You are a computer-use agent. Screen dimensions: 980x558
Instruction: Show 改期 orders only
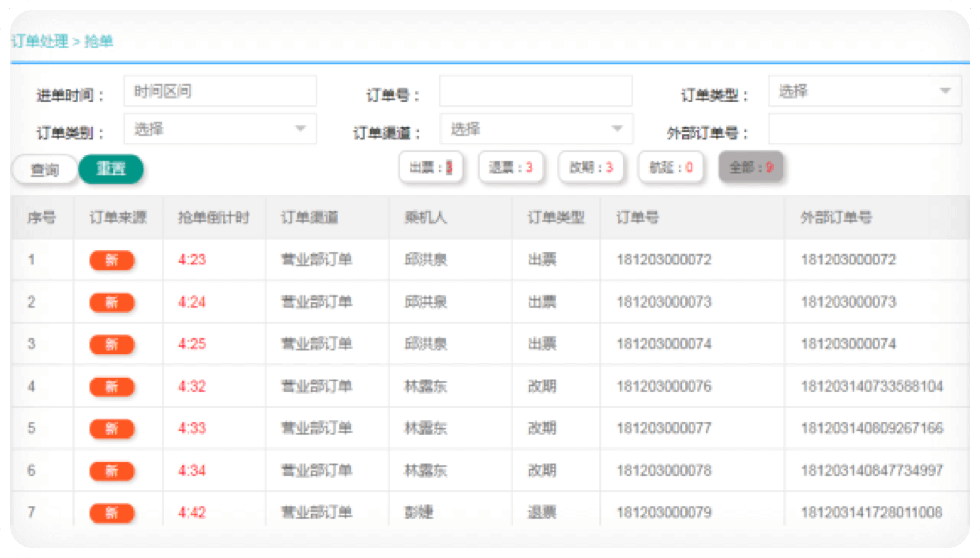tap(591, 167)
